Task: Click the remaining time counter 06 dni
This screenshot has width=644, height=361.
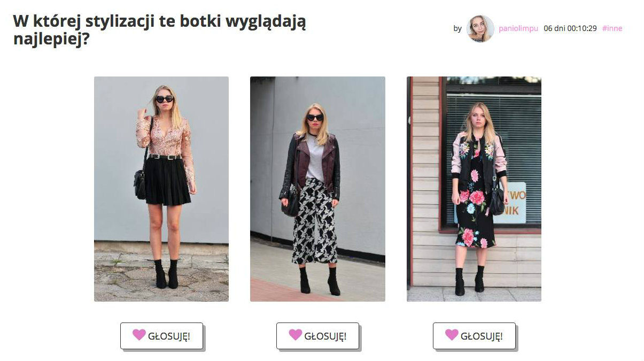Action: point(570,28)
